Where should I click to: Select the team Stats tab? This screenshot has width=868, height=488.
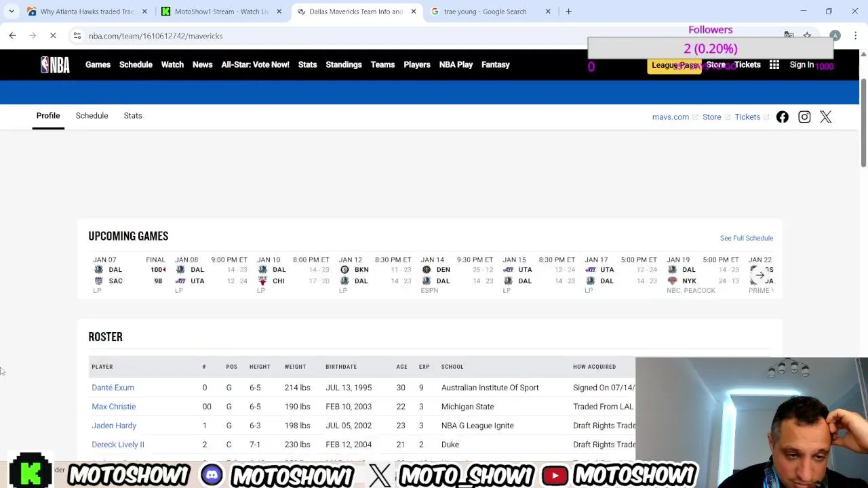click(x=133, y=115)
